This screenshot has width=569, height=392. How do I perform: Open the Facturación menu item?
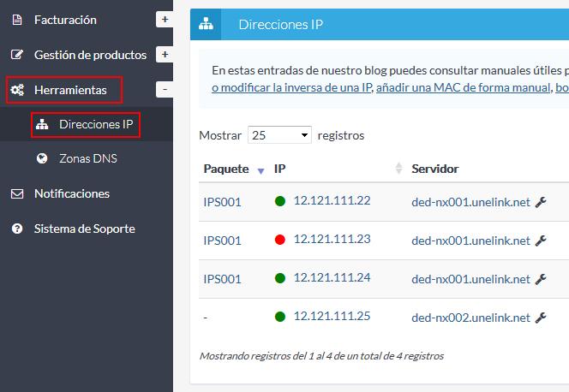tap(65, 20)
